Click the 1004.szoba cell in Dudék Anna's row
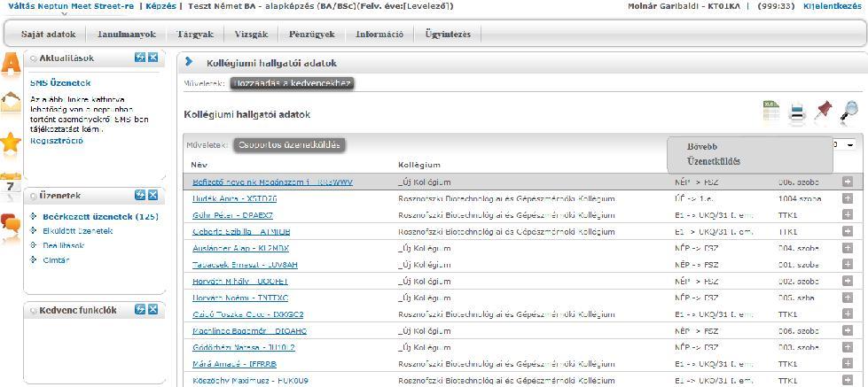Image resolution: width=868 pixels, height=387 pixels. pyautogui.click(x=800, y=198)
